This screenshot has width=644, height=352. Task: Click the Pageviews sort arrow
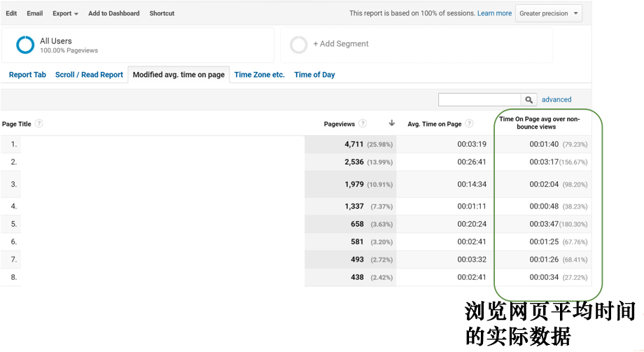point(392,123)
